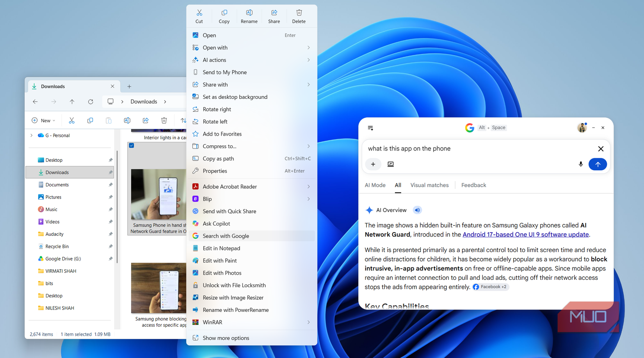Choose Set as desktop background

click(x=252, y=97)
